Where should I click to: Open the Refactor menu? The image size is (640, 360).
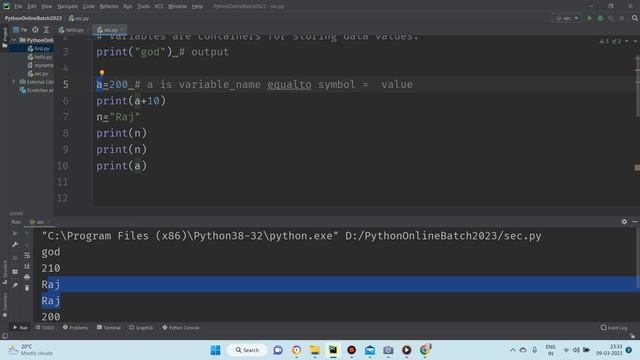109,7
